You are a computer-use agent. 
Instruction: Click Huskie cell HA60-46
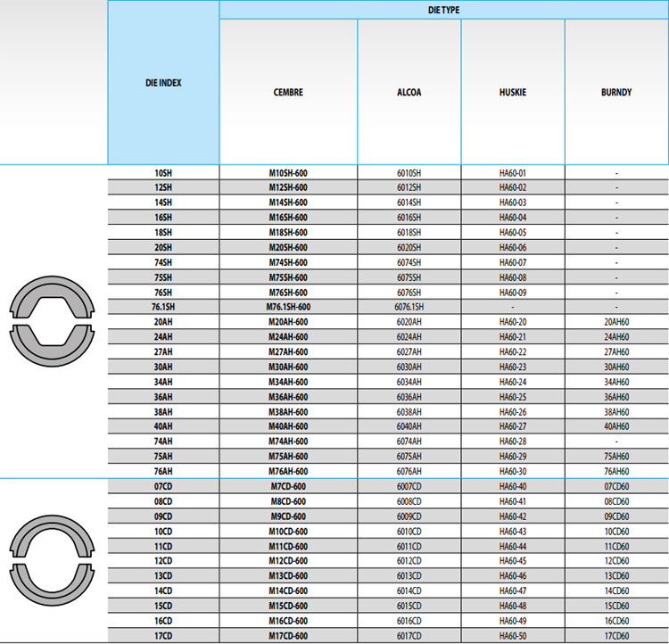(513, 575)
